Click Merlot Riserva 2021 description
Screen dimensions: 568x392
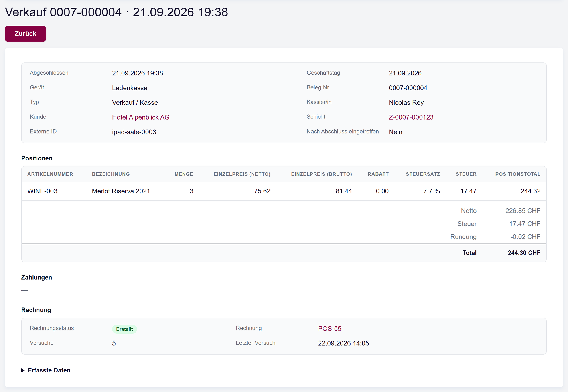tap(121, 191)
